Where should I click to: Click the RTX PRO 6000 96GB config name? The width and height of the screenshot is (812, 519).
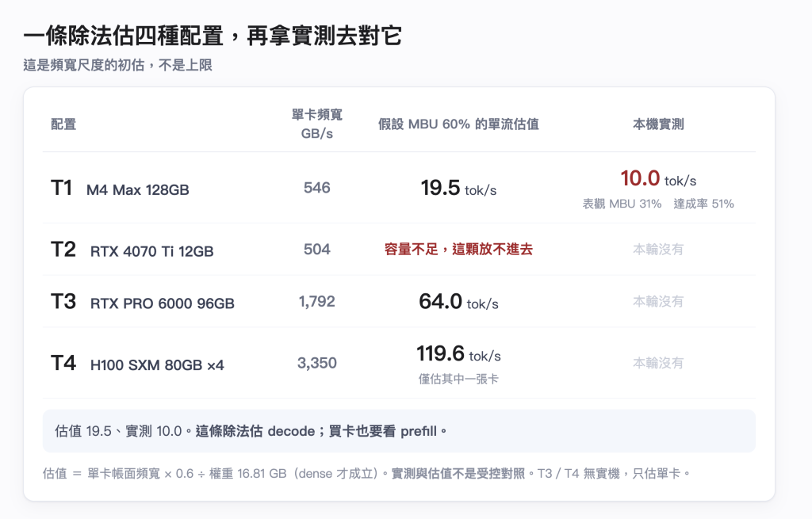pos(162,303)
